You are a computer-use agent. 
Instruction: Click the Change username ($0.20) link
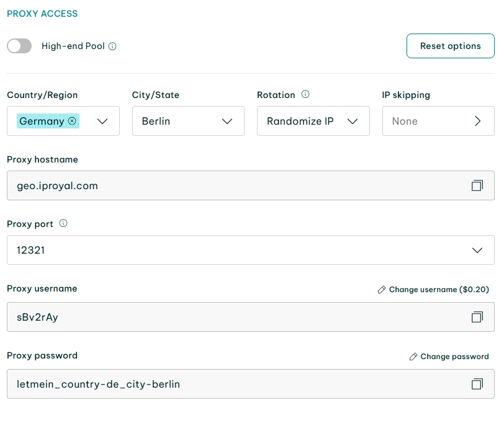(439, 290)
